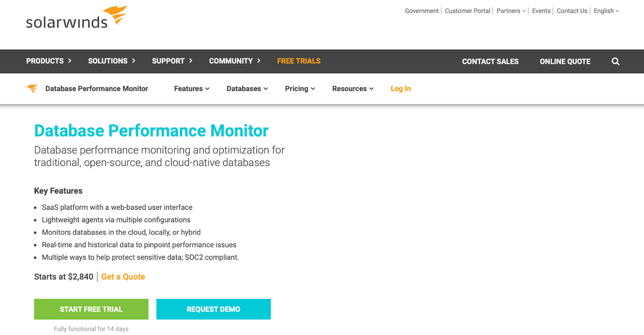Click the 'Lightweight agents via multiple configurations' bullet

116,220
